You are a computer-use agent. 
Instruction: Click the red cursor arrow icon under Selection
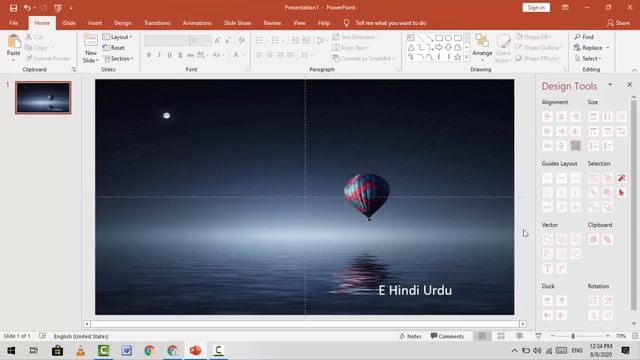pyautogui.click(x=621, y=192)
